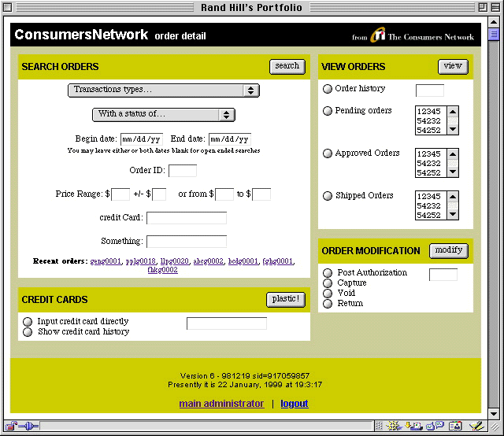The height and width of the screenshot is (436, 504).
Task: Choose the Capture radio option
Action: click(x=328, y=283)
